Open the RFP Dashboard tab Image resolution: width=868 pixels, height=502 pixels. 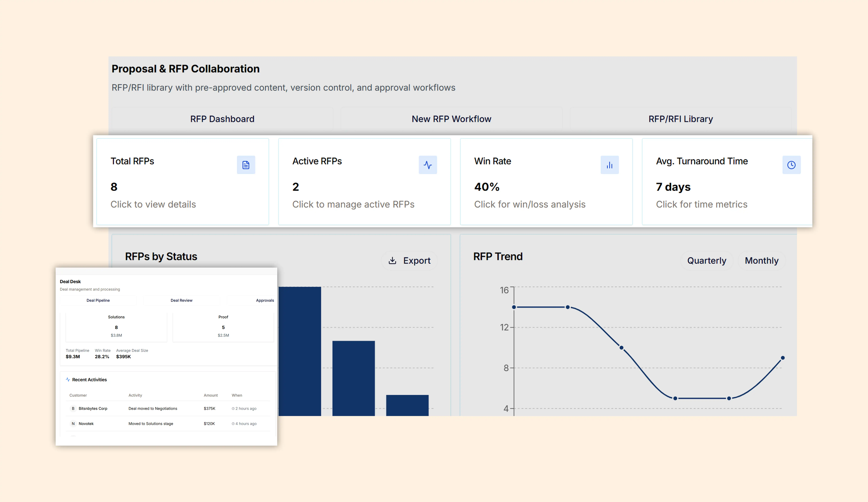click(222, 119)
